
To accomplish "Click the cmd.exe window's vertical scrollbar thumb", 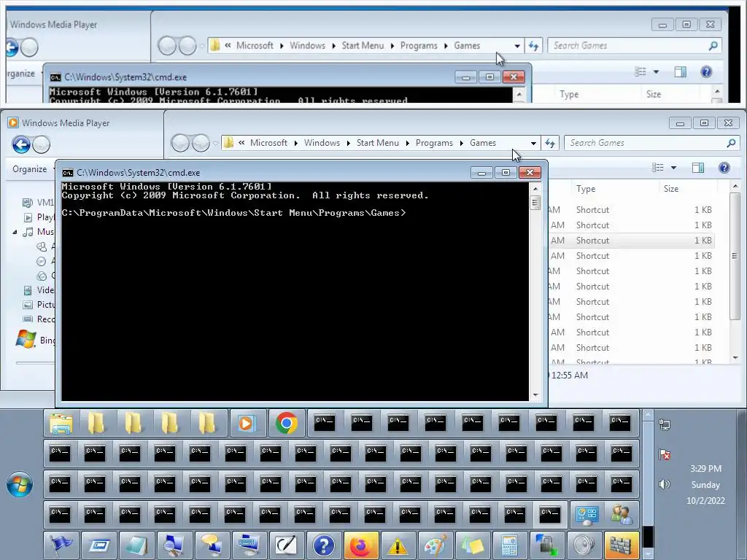I will pyautogui.click(x=535, y=203).
